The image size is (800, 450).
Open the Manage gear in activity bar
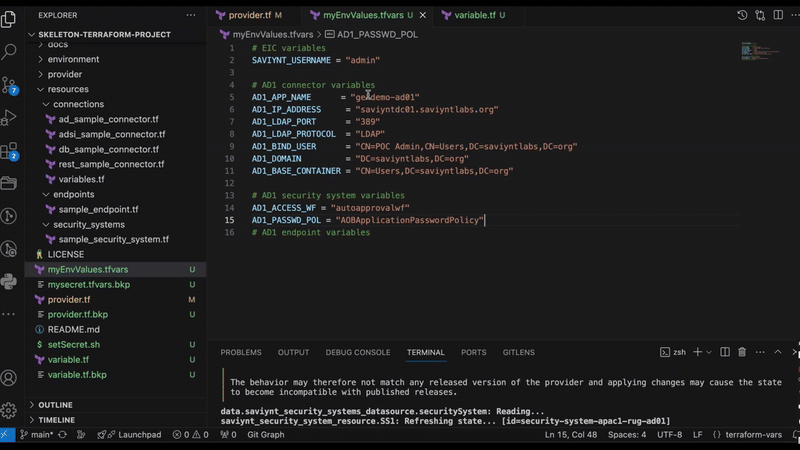pyautogui.click(x=9, y=410)
